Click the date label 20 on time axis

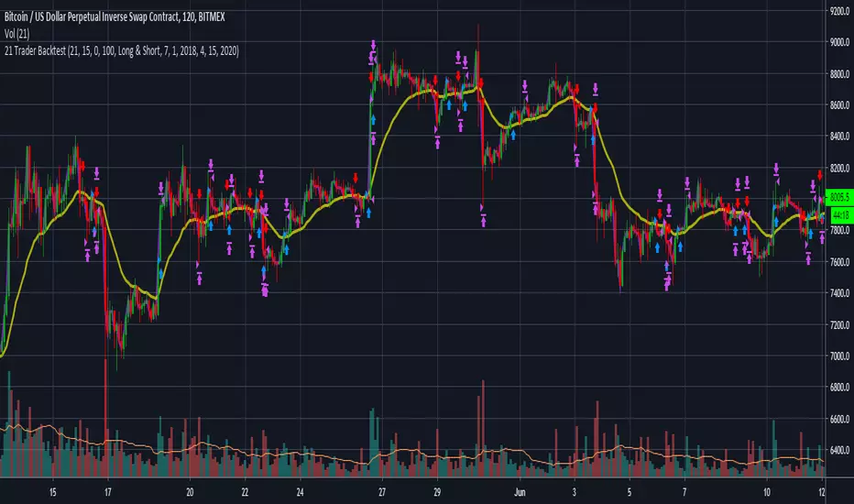click(190, 493)
